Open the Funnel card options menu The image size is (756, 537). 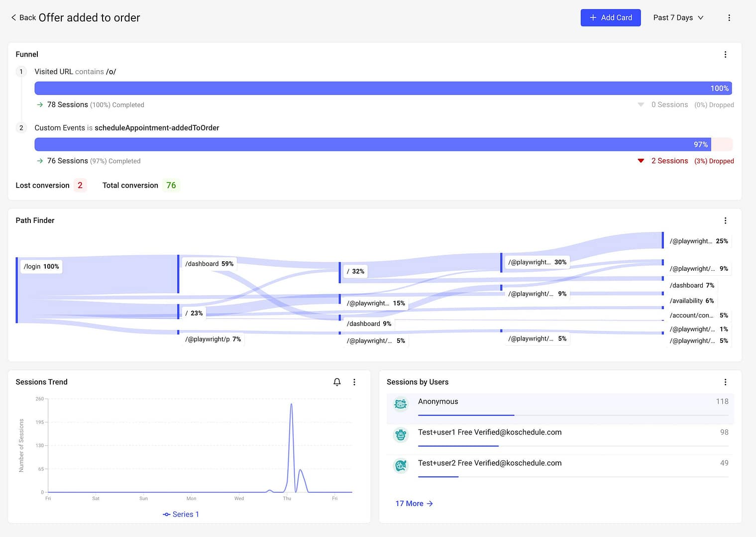[x=725, y=55]
